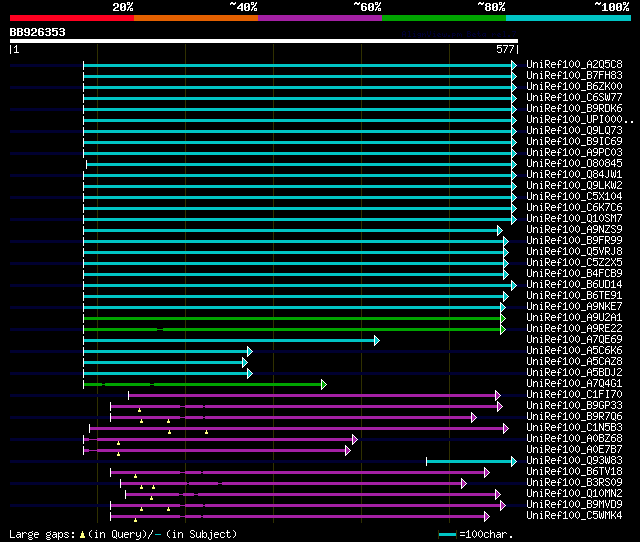
Task: Click the BB926353 query sequence name
Action: (38, 32)
